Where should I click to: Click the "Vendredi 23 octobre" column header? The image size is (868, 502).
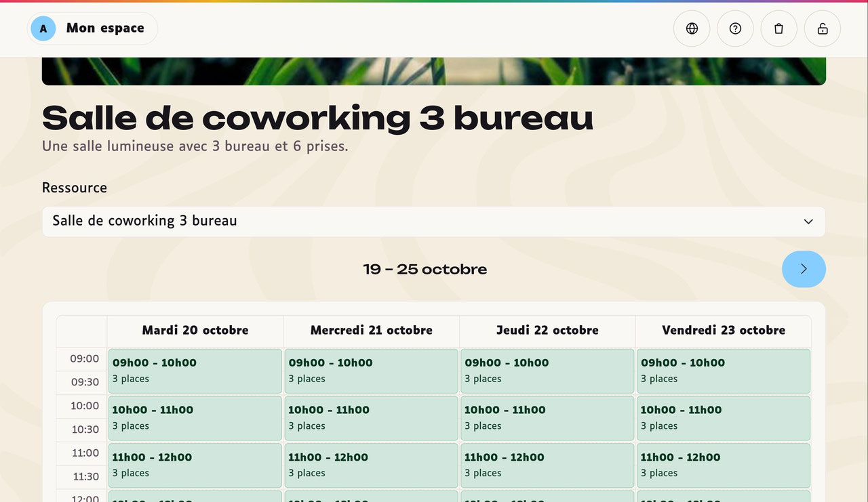tap(724, 331)
